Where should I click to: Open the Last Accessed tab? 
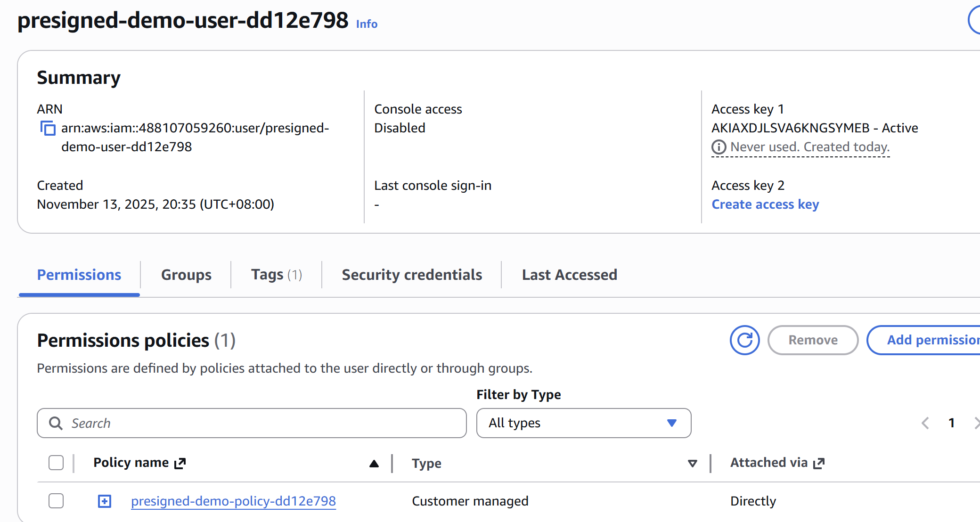pyautogui.click(x=569, y=275)
